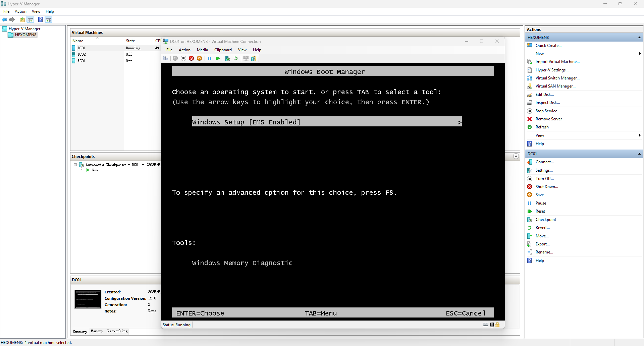Click the Checkpoint icon in VM toolbar
644x346 pixels.
(228, 58)
